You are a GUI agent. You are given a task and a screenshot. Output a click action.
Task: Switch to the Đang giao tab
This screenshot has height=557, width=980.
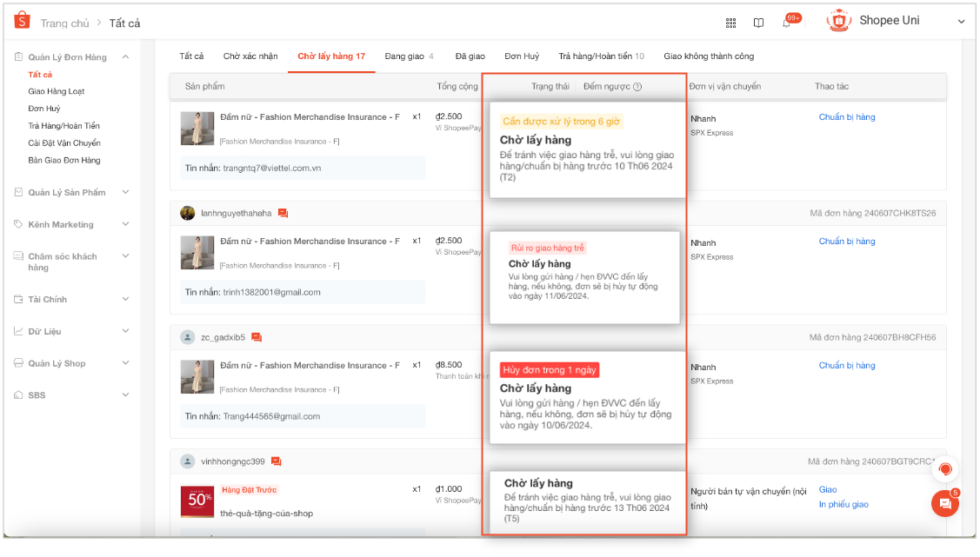click(409, 56)
